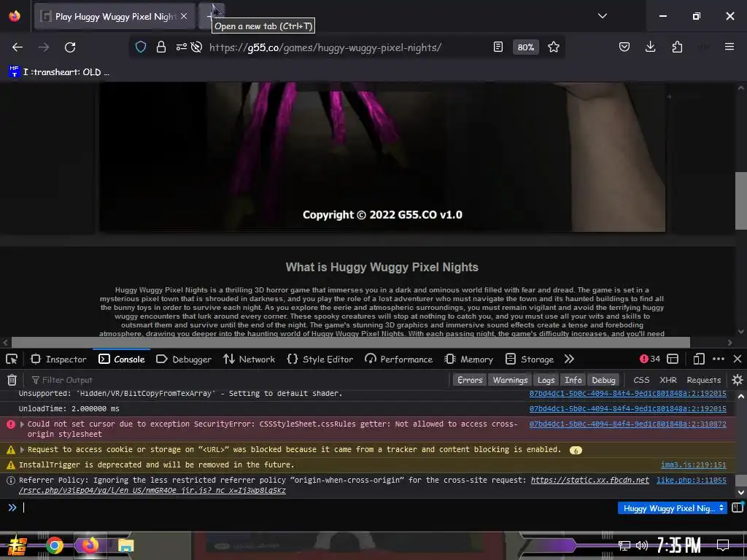Bookmark this page with the star
747x560 pixels.
(553, 47)
